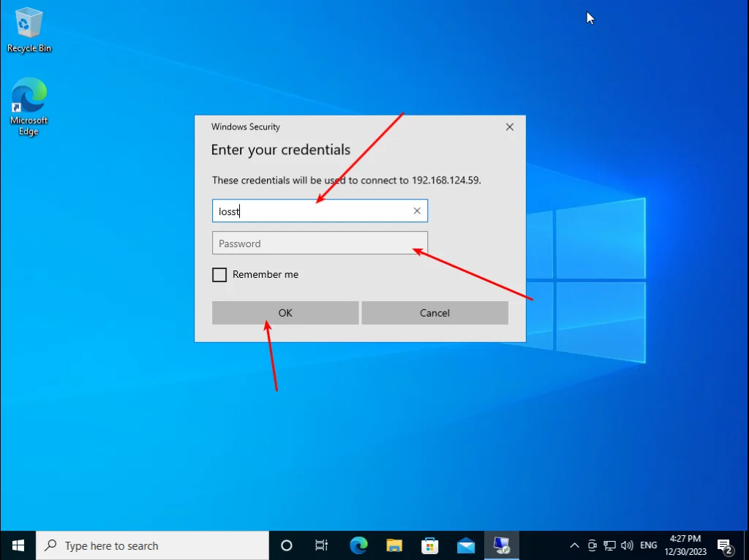Viewport: 749px width, 560px height.
Task: Click the username input field containing losst
Action: pos(320,211)
